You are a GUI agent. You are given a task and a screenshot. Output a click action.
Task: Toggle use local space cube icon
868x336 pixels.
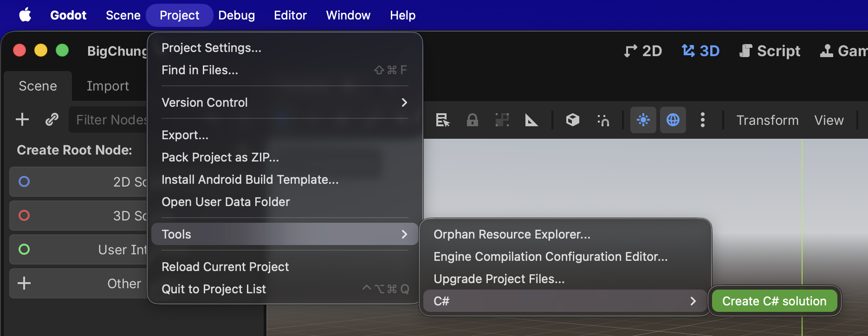[x=573, y=120]
